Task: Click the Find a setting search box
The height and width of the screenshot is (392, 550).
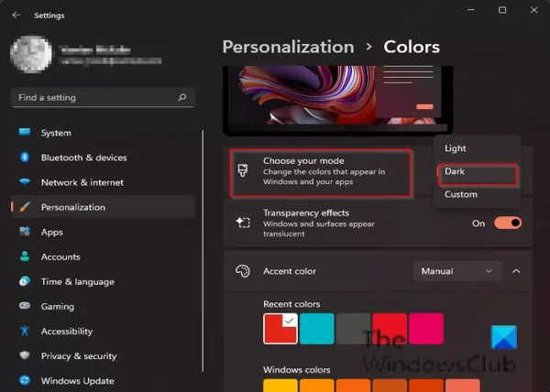Action: pyautogui.click(x=103, y=97)
